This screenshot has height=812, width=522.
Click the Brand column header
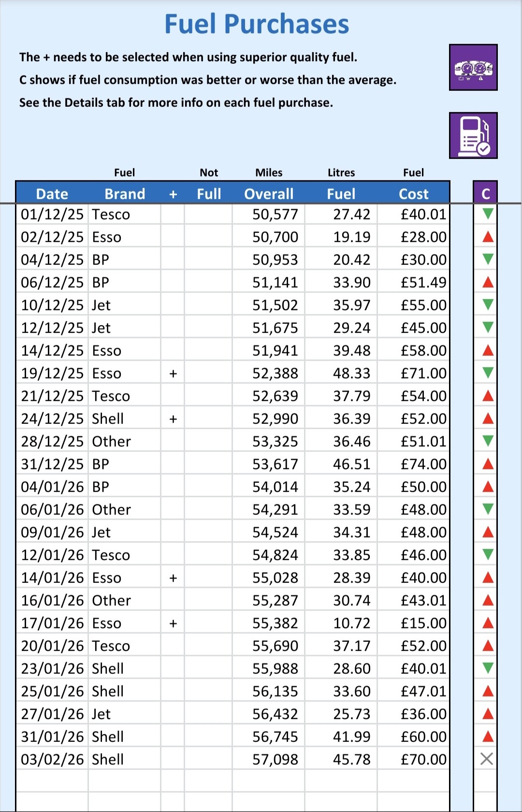click(x=125, y=194)
